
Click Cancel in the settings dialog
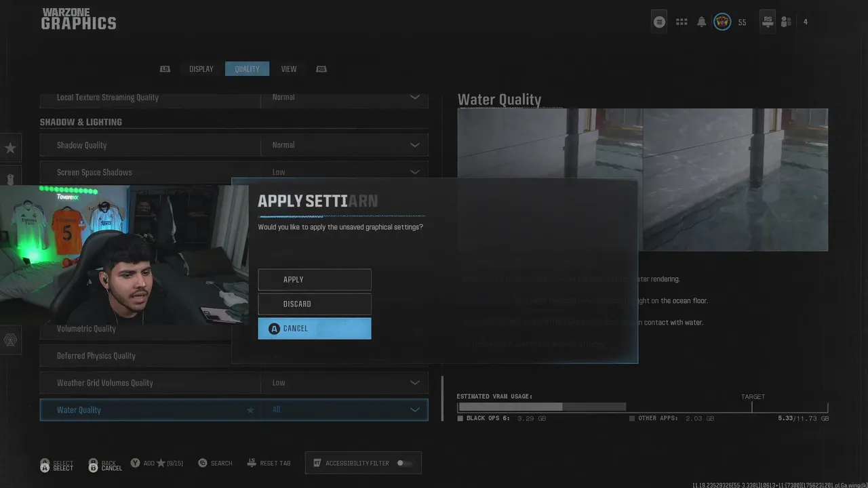[x=315, y=328]
